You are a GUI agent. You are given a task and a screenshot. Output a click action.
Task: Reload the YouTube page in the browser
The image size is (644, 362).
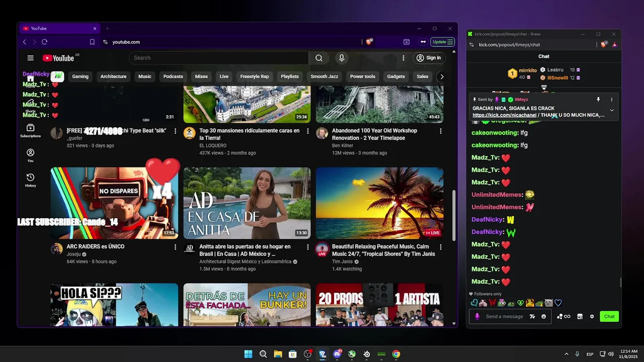pyautogui.click(x=44, y=42)
